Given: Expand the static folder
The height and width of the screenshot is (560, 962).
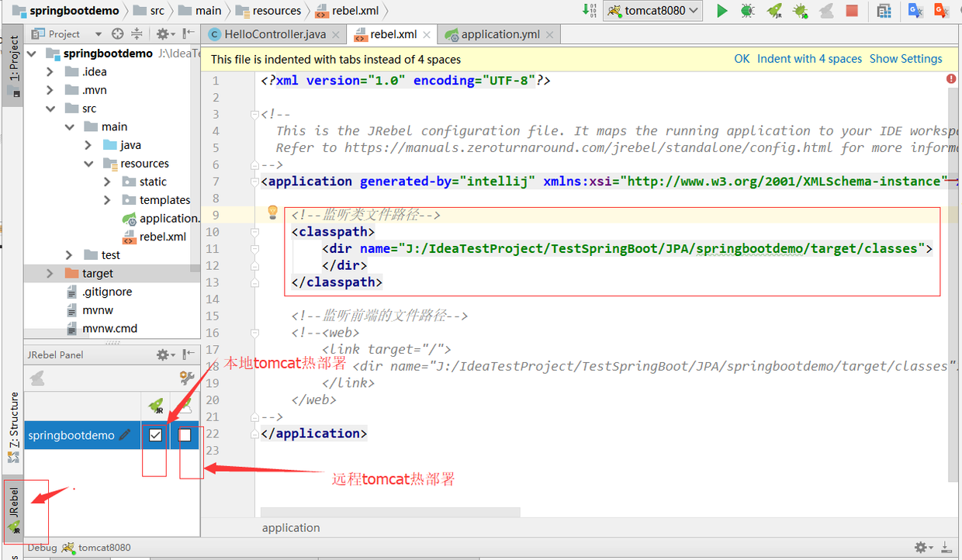Looking at the screenshot, I should 107,181.
